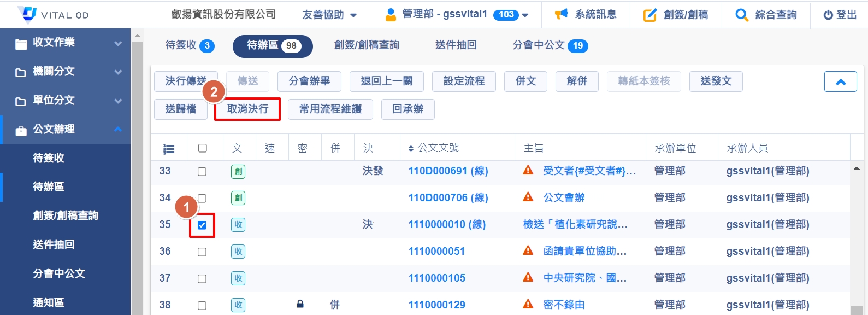Click the warning triangle icon in row 36
Screen dimensions: 868x315
click(x=528, y=250)
